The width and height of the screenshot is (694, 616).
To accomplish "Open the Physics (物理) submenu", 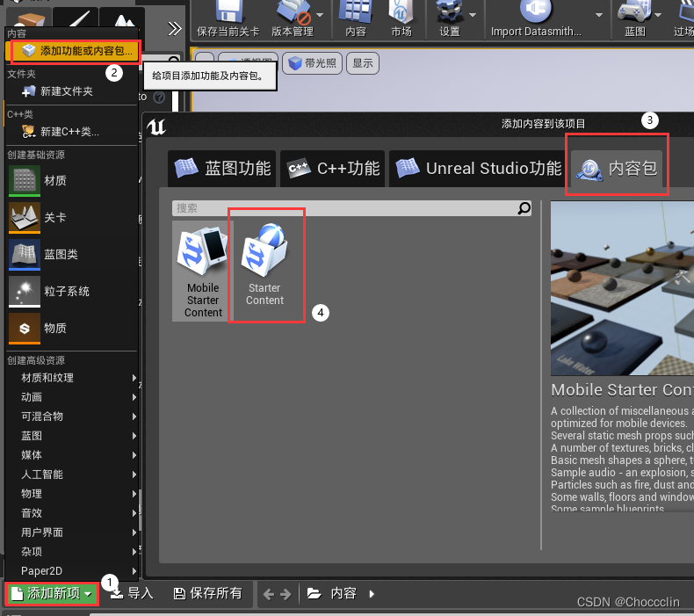I will (x=71, y=494).
